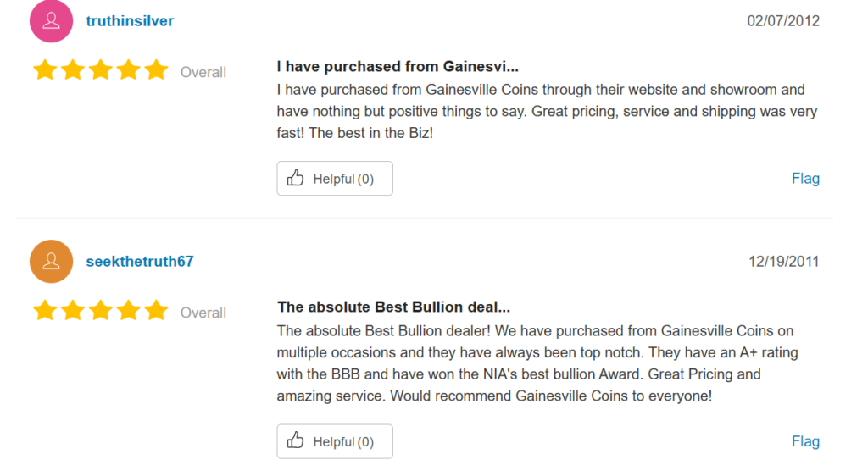Click truthinsilver's pink avatar icon
868x476 pixels.
point(51,21)
